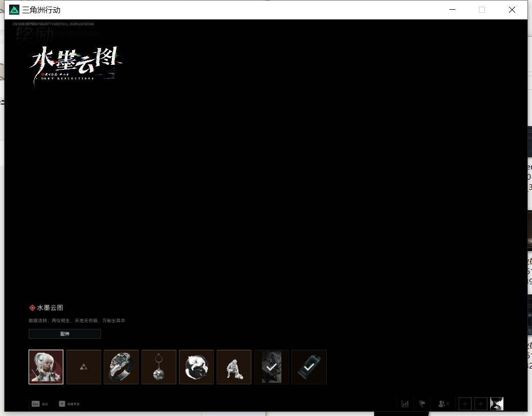Viewport: 532px width, 416px height.
Task: Add teammate in slot beside friends icon
Action: [x=465, y=404]
